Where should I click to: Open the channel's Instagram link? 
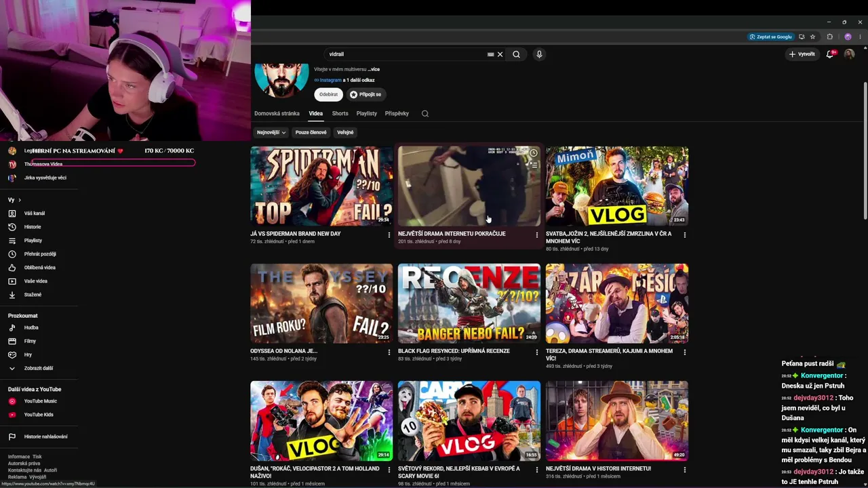click(x=331, y=80)
